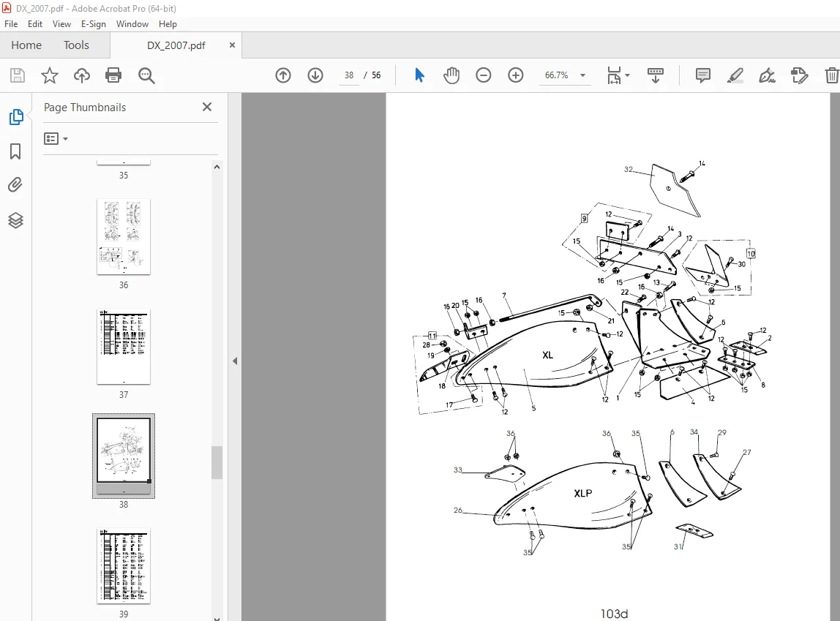The image size is (840, 621).
Task: Click thumbnail scrollbar down arrow
Action: tap(217, 618)
